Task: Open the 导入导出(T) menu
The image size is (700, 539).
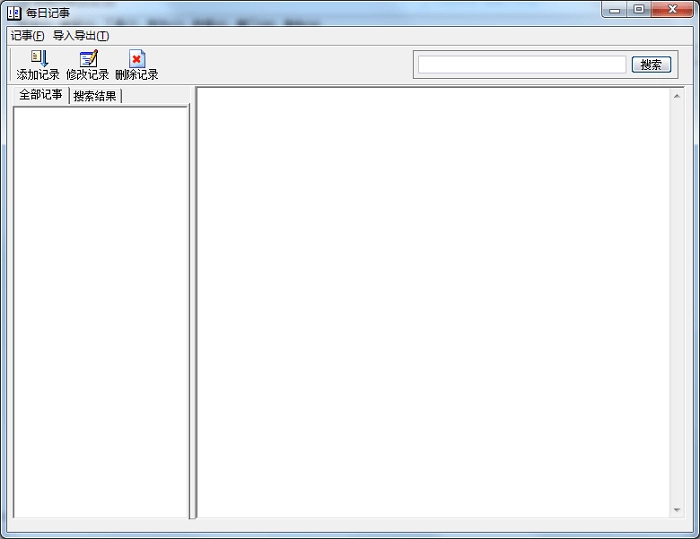Action: click(x=80, y=35)
